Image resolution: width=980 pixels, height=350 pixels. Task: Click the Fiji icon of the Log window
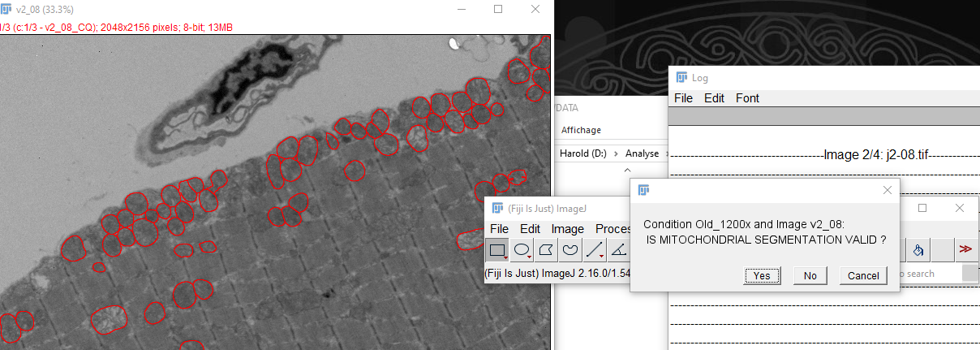[x=681, y=77]
